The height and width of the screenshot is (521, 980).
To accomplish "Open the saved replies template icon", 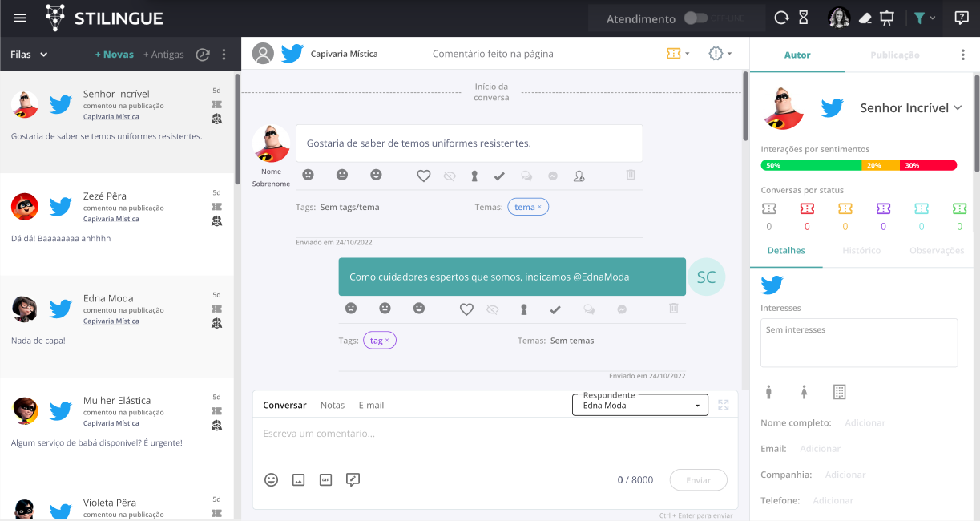I will (353, 479).
